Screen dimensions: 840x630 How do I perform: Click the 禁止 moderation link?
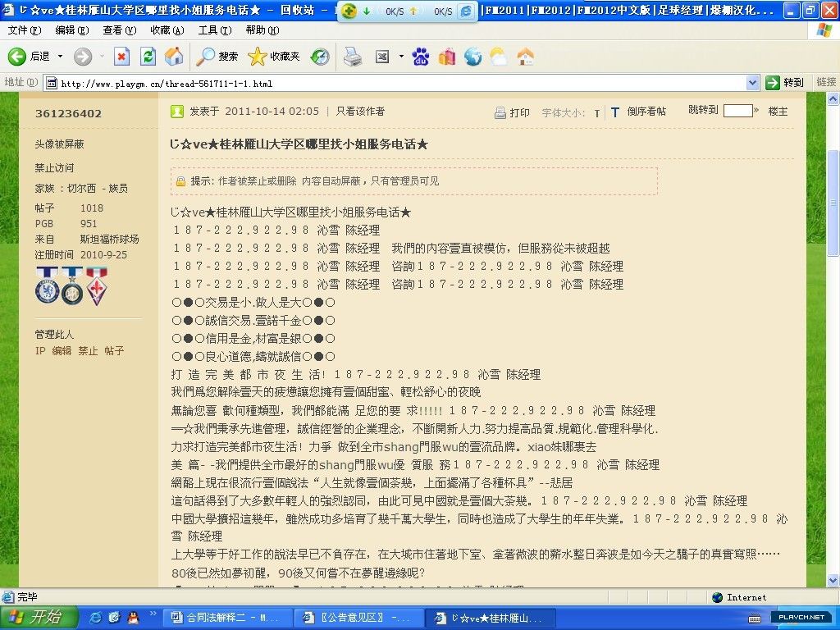88,351
